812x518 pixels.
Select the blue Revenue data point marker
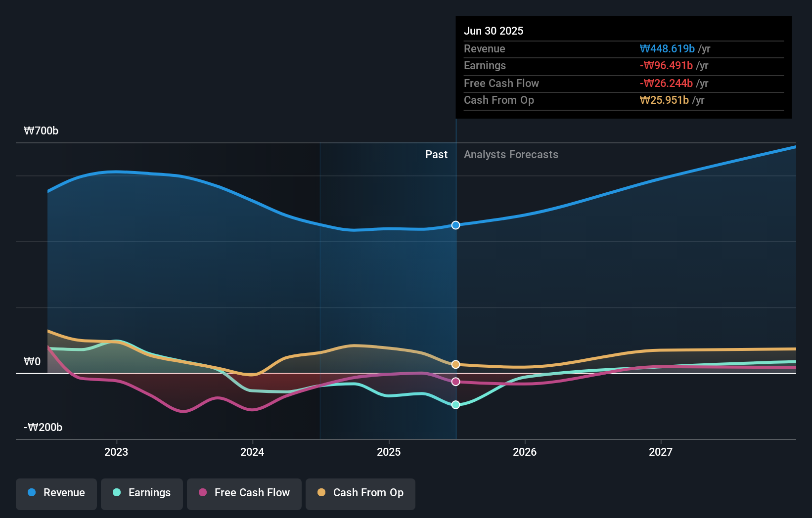tap(455, 225)
